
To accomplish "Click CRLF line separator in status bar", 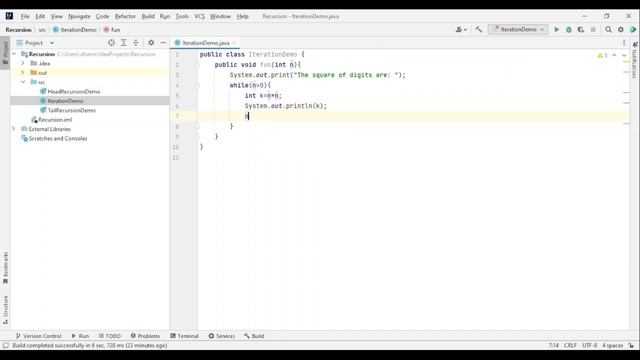I will 570,345.
